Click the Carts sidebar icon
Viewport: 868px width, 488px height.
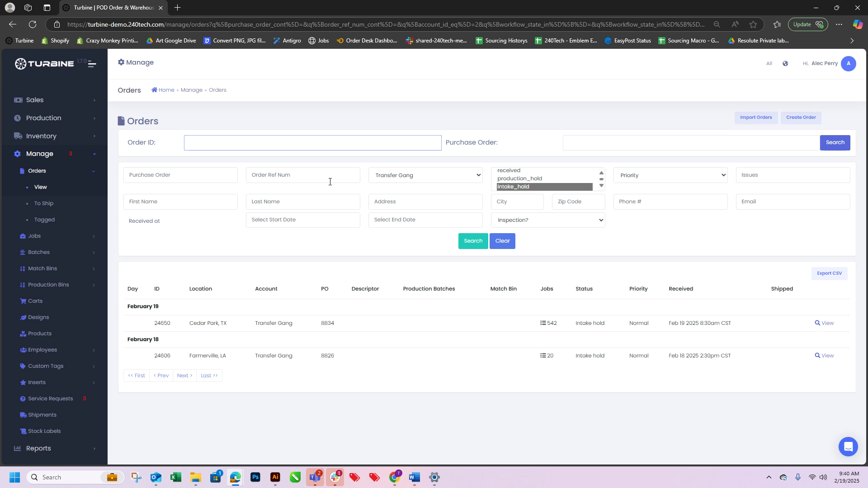click(23, 301)
